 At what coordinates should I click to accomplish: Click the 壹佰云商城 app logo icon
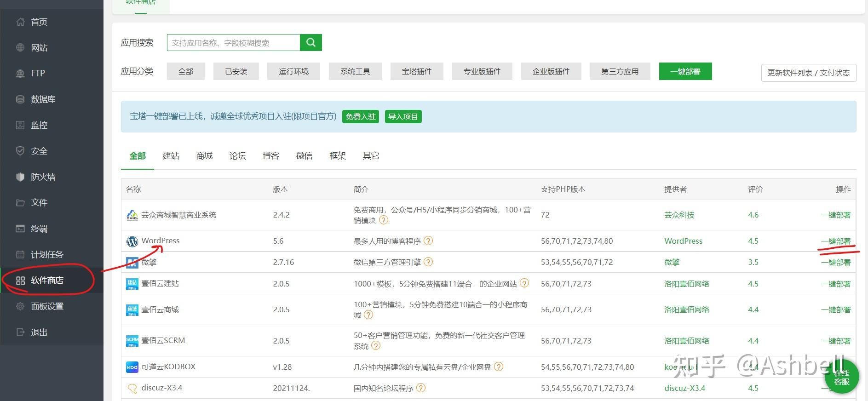tap(132, 310)
